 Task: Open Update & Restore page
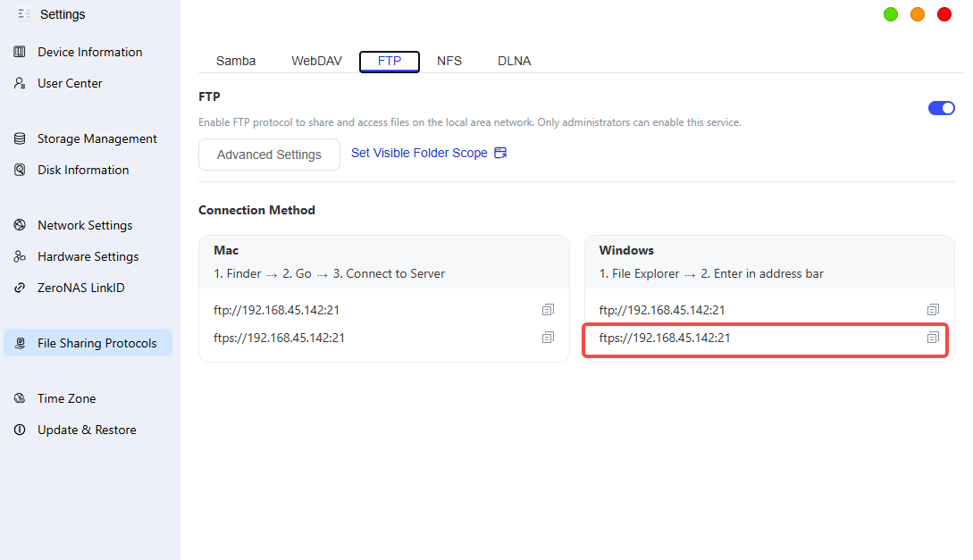(88, 430)
